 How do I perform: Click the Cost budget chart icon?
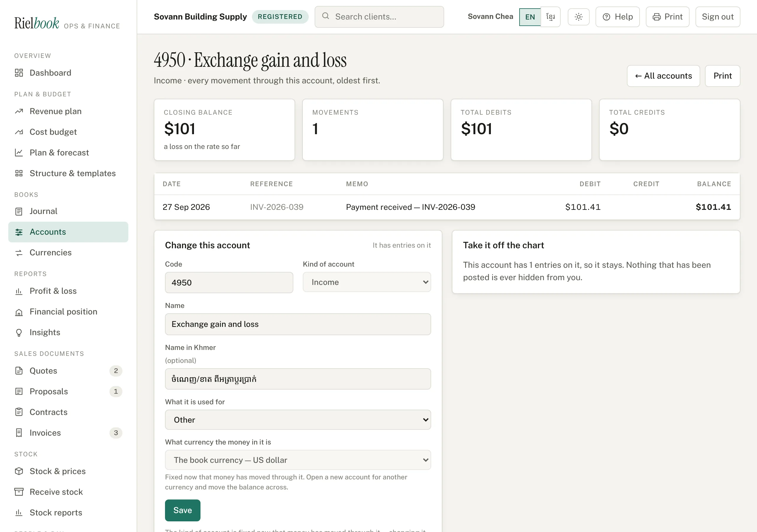pyautogui.click(x=19, y=132)
